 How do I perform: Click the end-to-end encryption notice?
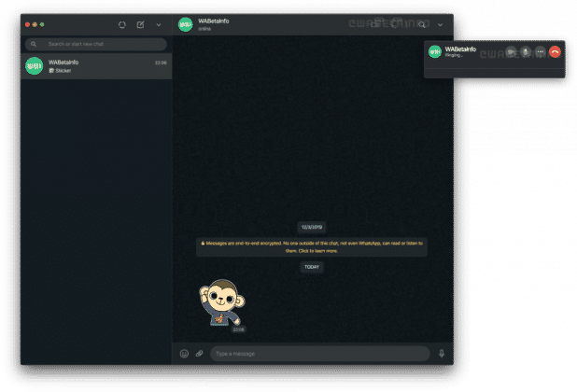(x=312, y=246)
